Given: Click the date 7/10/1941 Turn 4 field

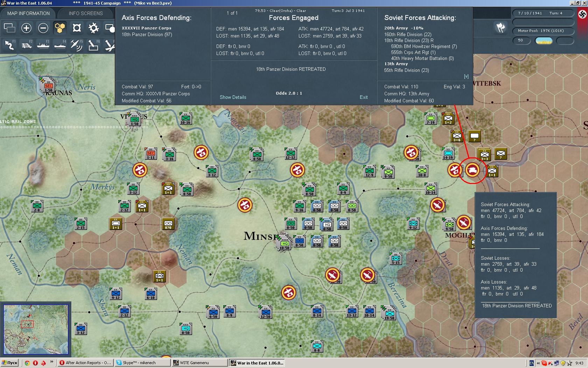Looking at the screenshot, I should (543, 13).
